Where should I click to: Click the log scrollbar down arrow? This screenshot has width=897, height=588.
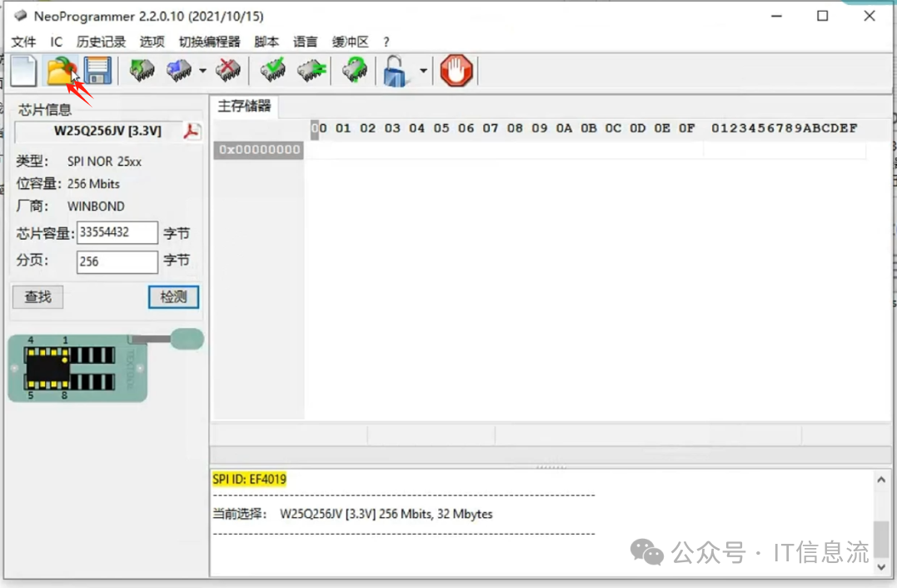point(881,567)
